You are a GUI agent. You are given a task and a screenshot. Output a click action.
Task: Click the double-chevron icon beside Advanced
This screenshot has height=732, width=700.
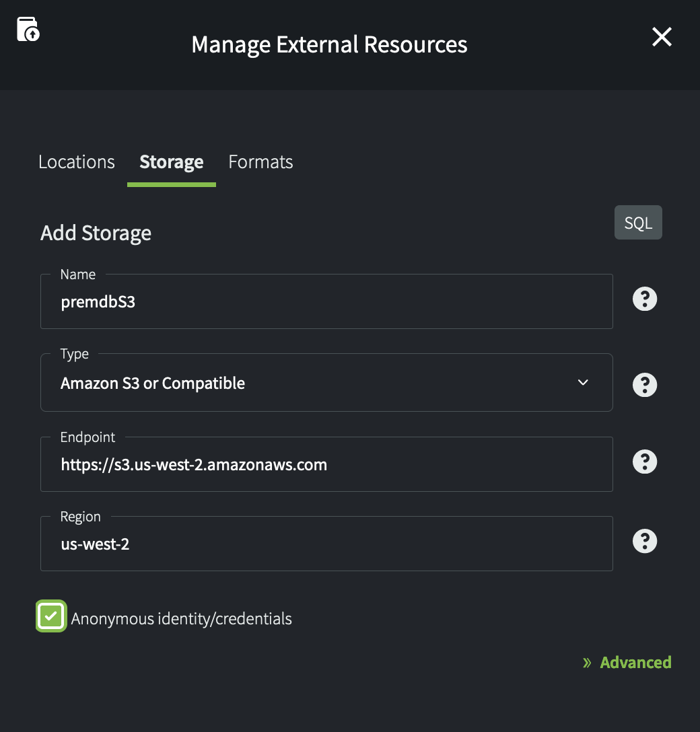pyautogui.click(x=587, y=663)
